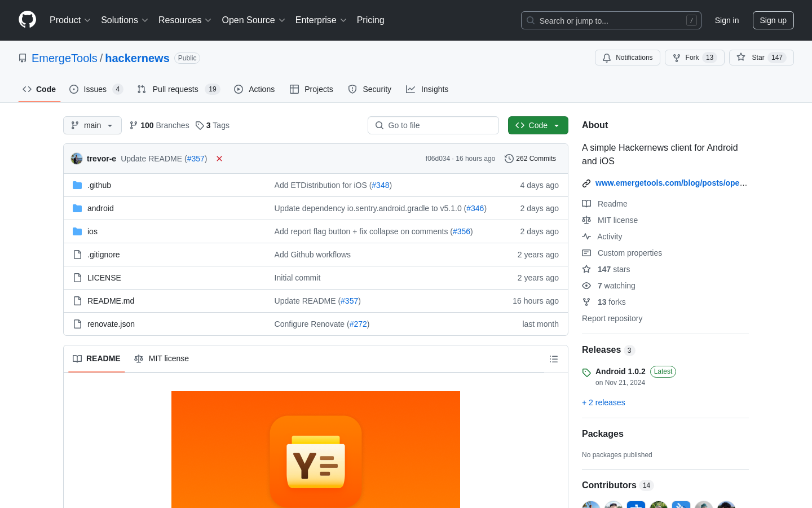This screenshot has height=508, width=812.
Task: Open the 100 Branches link
Action: (160, 125)
